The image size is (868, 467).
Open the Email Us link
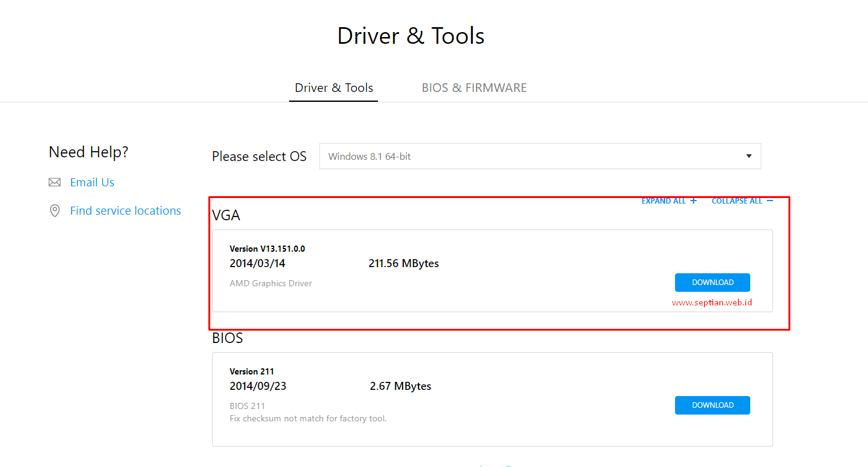(x=92, y=182)
